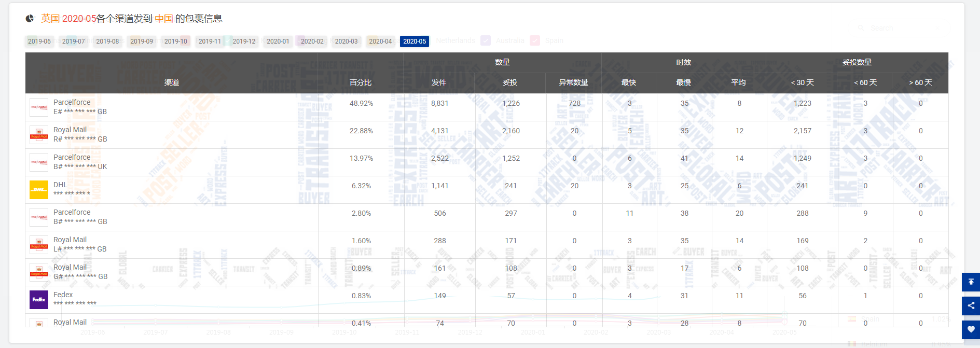The height and width of the screenshot is (348, 980).
Task: Click the B# *** *** *** UK tracking pattern
Action: (x=80, y=166)
